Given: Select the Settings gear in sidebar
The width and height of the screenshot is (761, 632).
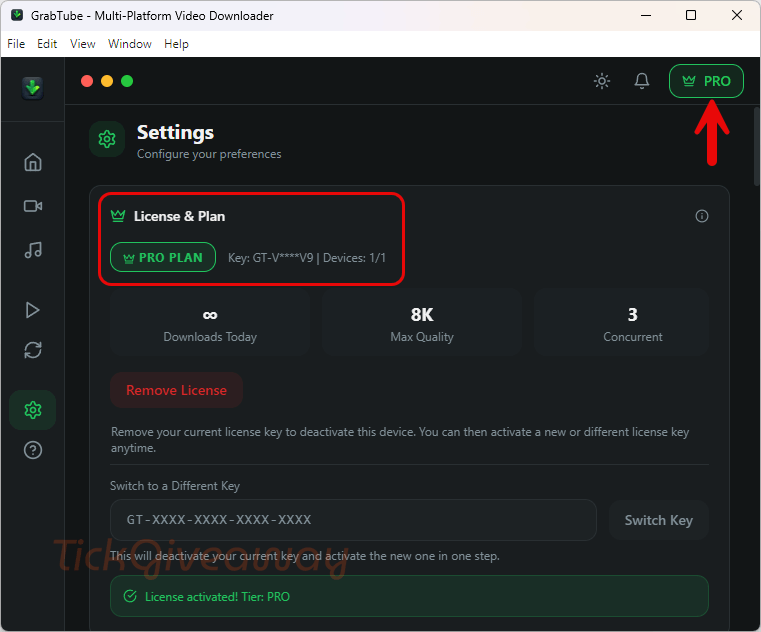Looking at the screenshot, I should (33, 410).
